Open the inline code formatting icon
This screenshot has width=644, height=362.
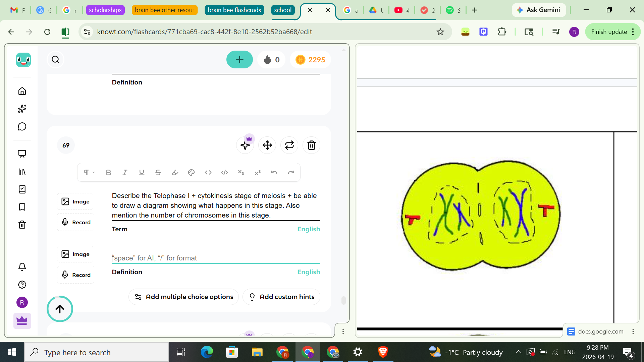click(208, 172)
